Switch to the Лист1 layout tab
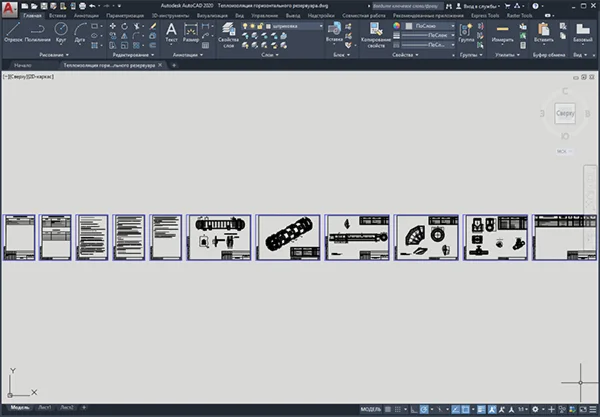The height and width of the screenshot is (417, 600). coord(45,407)
